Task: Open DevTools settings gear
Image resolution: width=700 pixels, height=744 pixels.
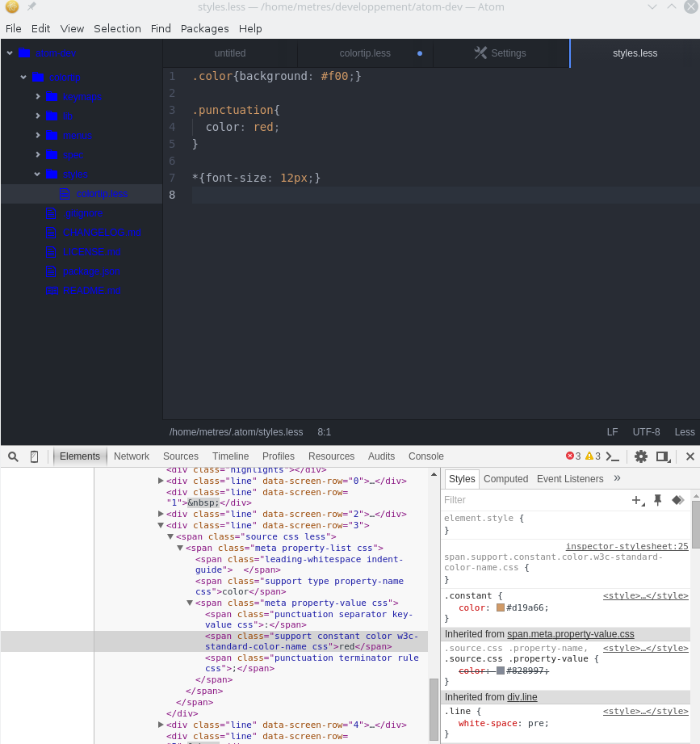Action: point(641,456)
